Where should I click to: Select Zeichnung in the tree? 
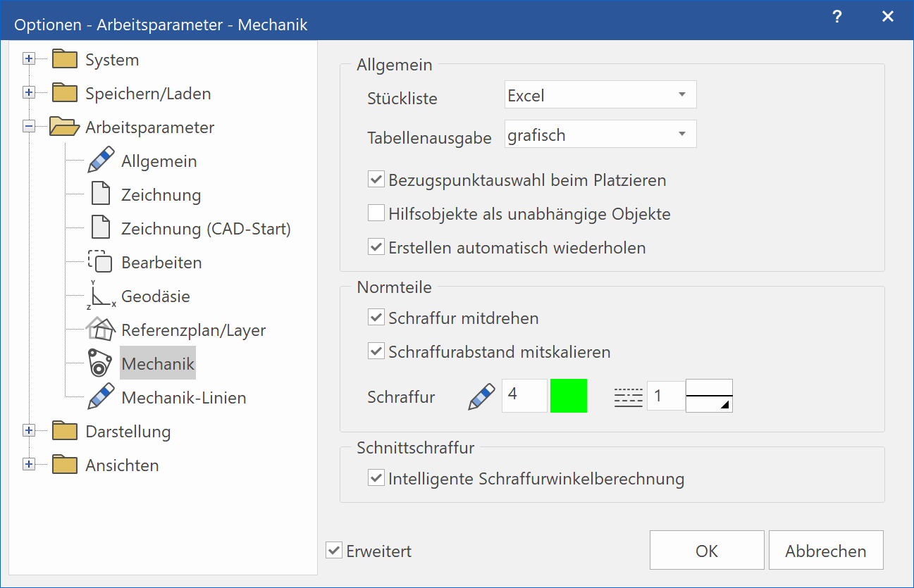coord(161,195)
